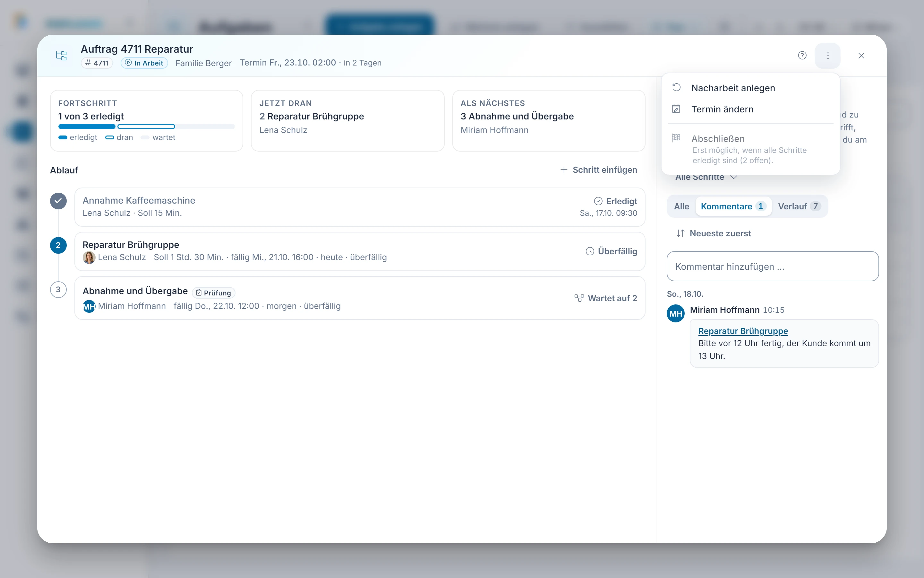Switch to the Alle tab
924x578 pixels.
point(681,206)
